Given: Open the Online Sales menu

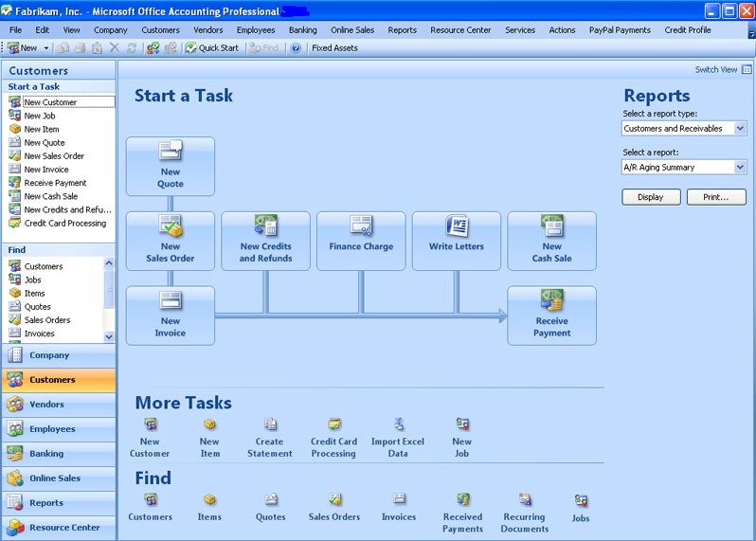Looking at the screenshot, I should [x=352, y=30].
